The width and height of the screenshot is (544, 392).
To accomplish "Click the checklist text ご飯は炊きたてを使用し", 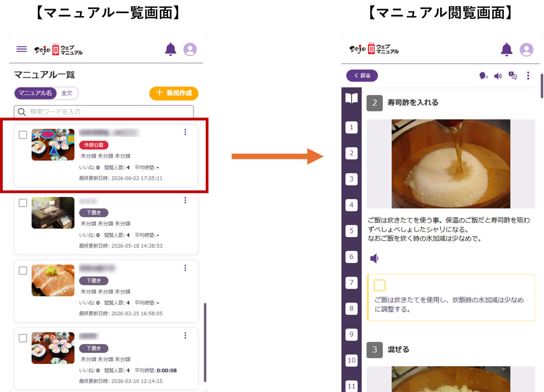I will click(x=449, y=305).
